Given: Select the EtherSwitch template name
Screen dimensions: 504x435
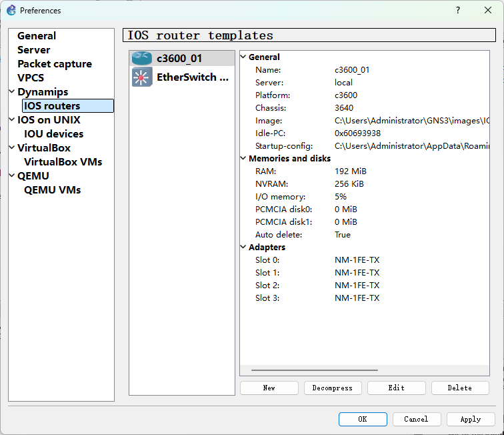Looking at the screenshot, I should click(x=193, y=77).
